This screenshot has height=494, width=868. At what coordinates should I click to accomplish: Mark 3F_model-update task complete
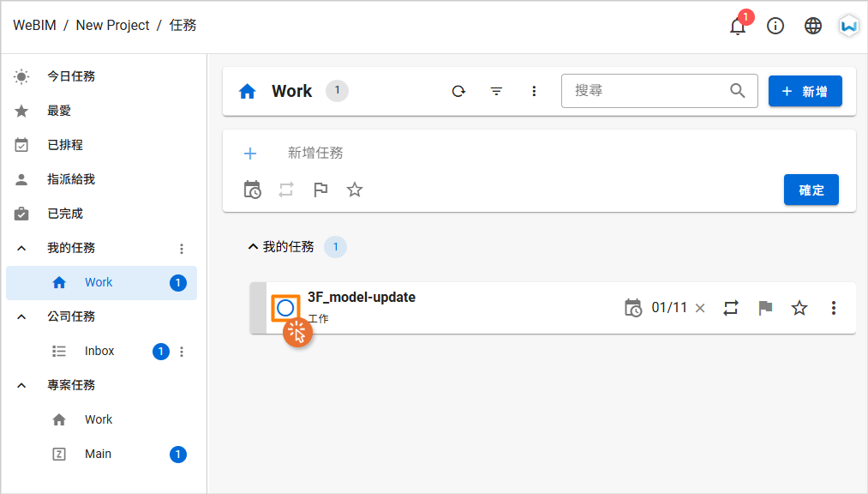pos(285,308)
